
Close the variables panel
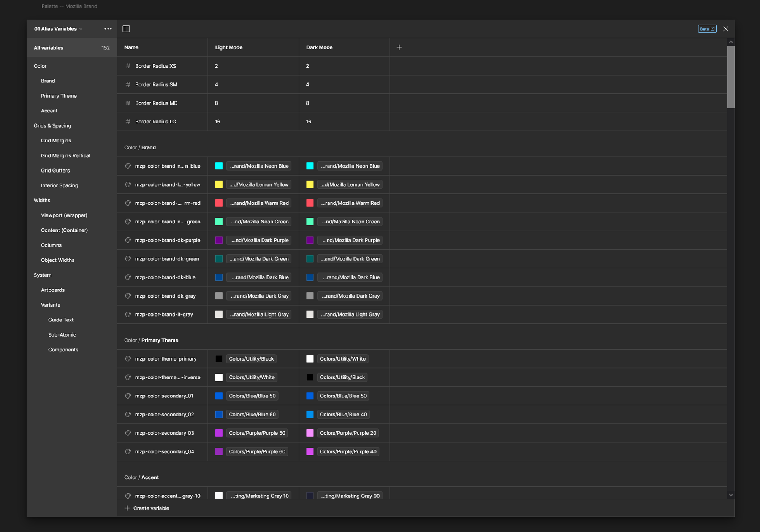726,29
